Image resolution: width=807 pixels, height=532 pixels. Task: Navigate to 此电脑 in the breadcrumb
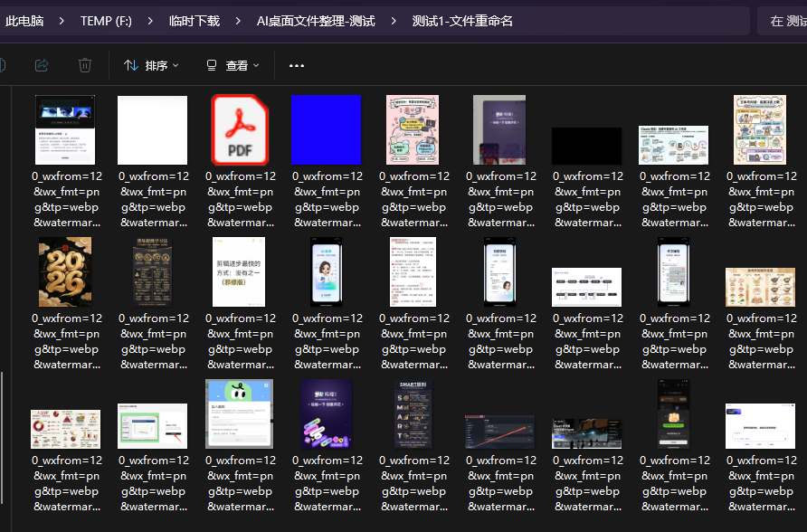pos(24,19)
